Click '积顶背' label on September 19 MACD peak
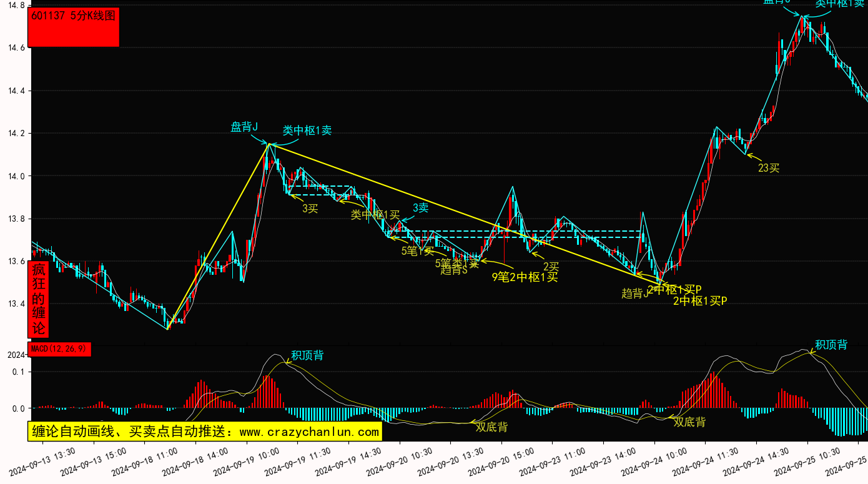The height and width of the screenshot is (484, 868). pos(307,355)
